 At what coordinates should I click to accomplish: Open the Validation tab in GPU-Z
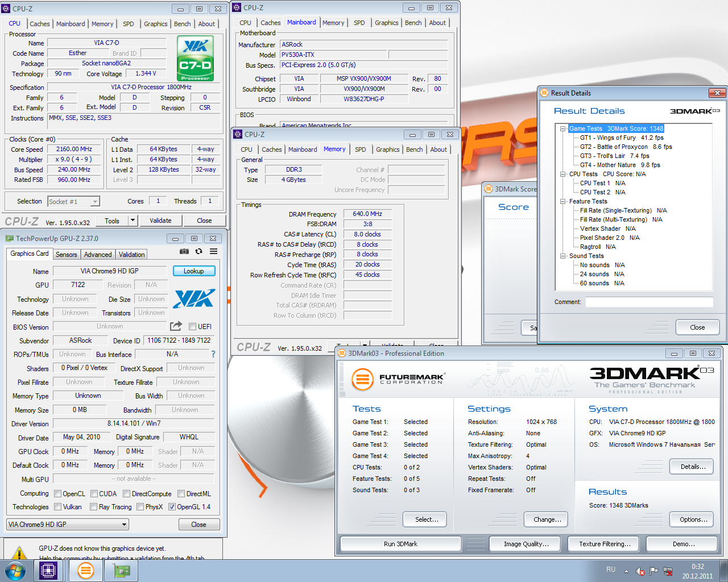coord(132,255)
